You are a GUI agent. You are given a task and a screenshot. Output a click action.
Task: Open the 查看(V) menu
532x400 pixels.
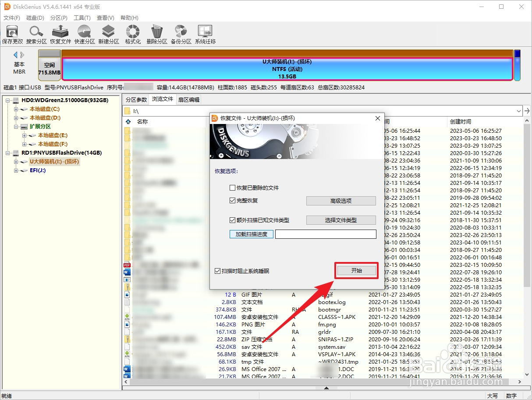pos(106,18)
